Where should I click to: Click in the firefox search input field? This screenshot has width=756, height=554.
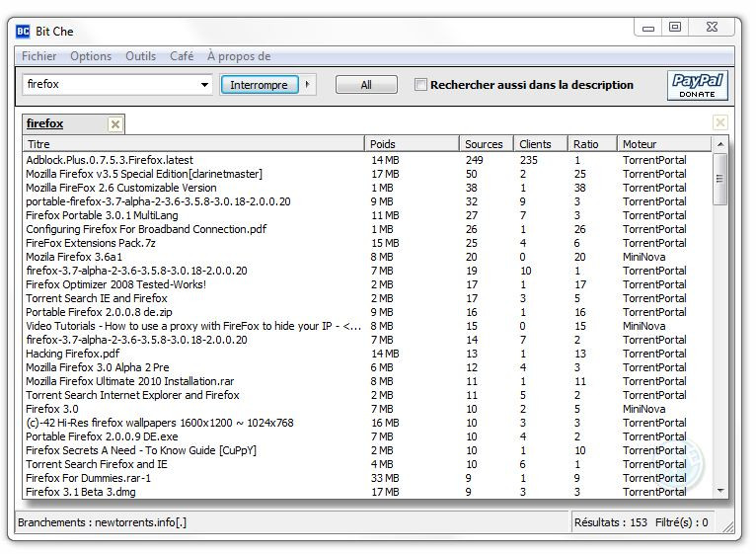pos(109,85)
